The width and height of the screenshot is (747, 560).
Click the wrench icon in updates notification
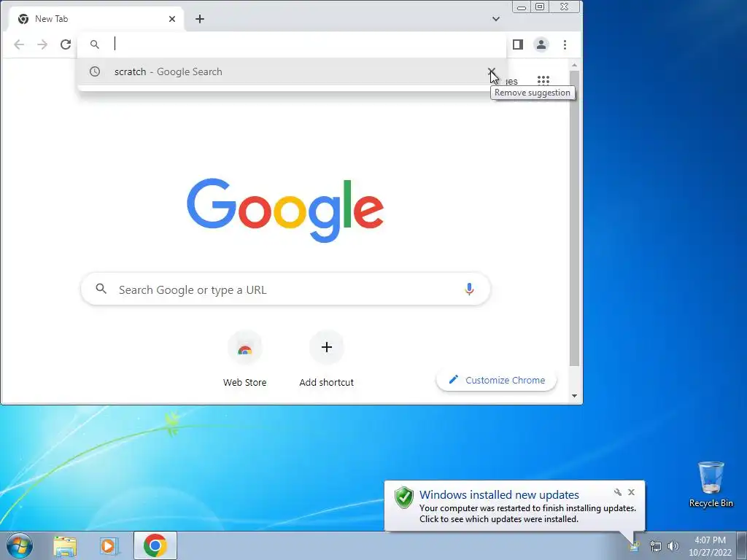click(617, 492)
